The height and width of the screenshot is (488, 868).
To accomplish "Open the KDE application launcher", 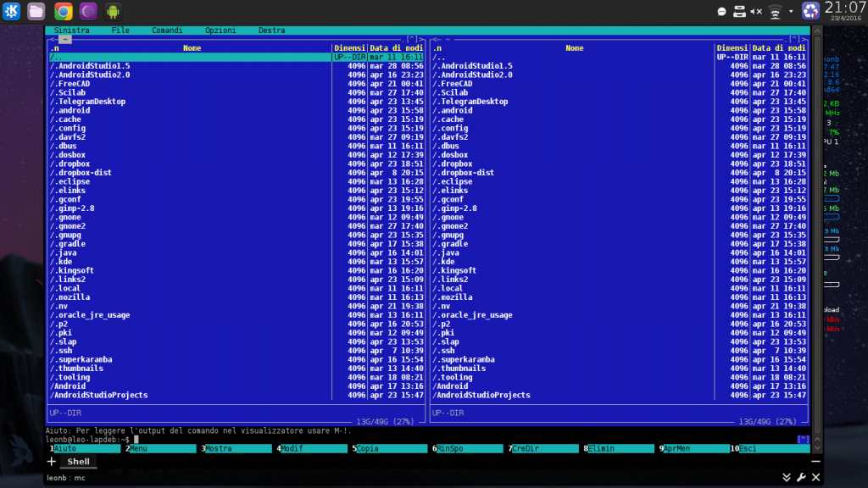I will 10,11.
